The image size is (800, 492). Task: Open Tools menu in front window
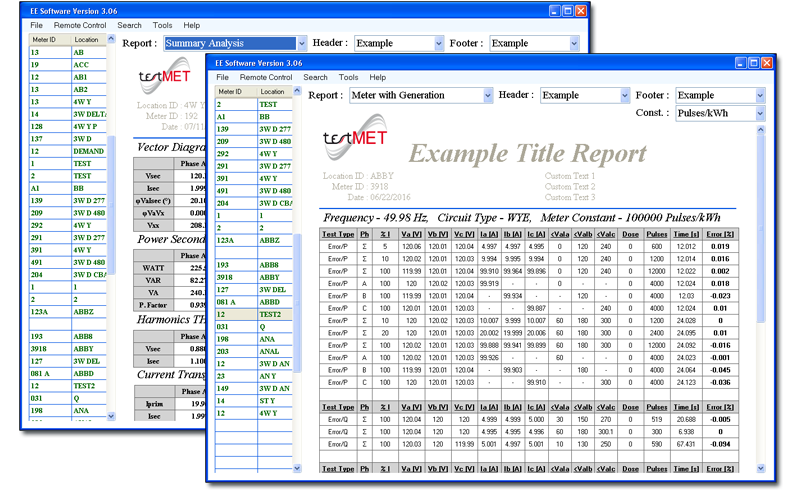[x=348, y=77]
